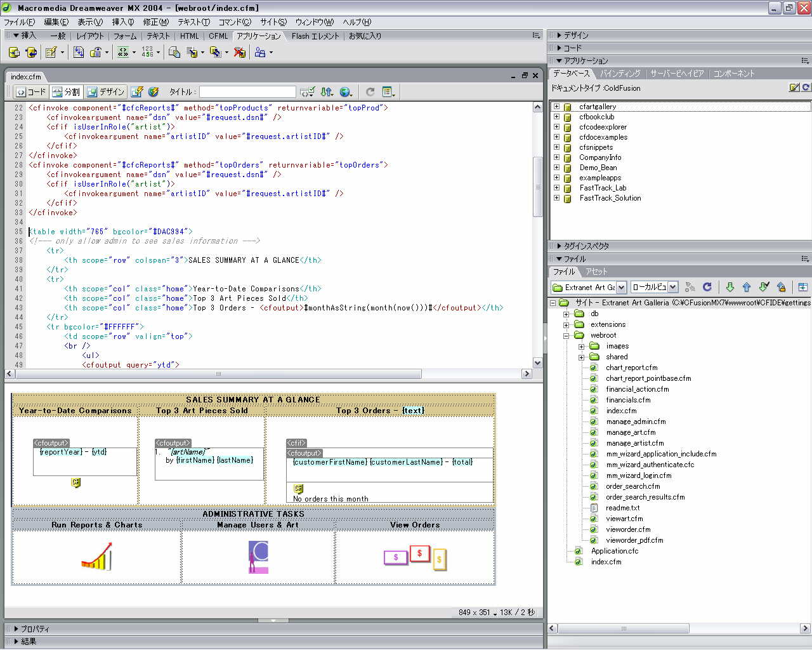The image size is (812, 650).
Task: Click the Live Data view icon
Action: pyautogui.click(x=136, y=92)
